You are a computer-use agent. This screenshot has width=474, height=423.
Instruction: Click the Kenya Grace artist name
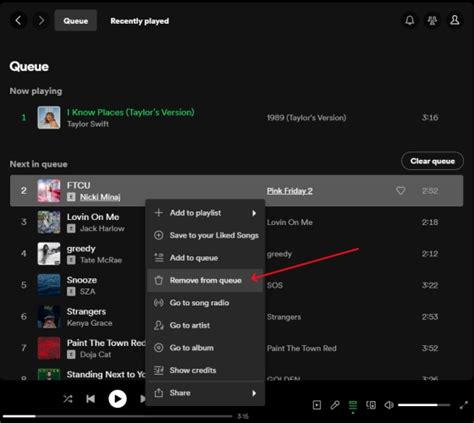[89, 323]
